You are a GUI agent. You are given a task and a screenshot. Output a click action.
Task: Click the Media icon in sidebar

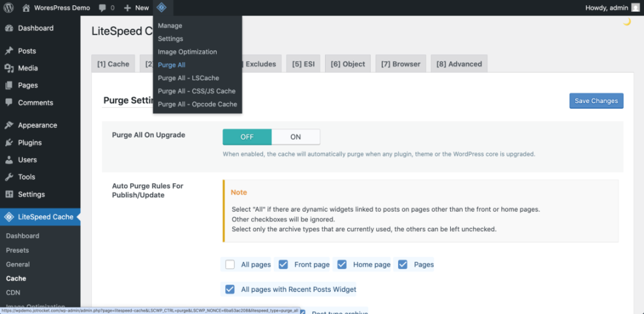(9, 69)
